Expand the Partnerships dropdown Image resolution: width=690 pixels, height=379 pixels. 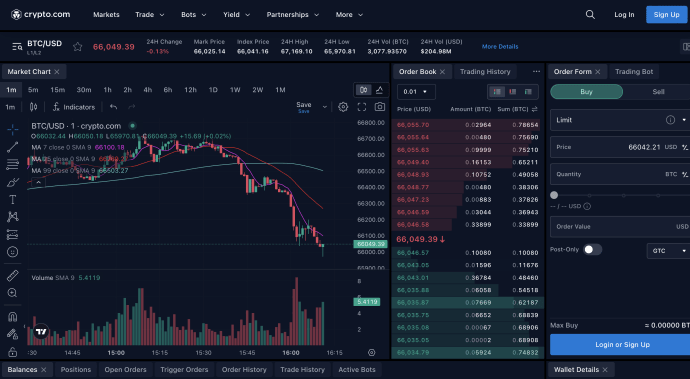(293, 15)
